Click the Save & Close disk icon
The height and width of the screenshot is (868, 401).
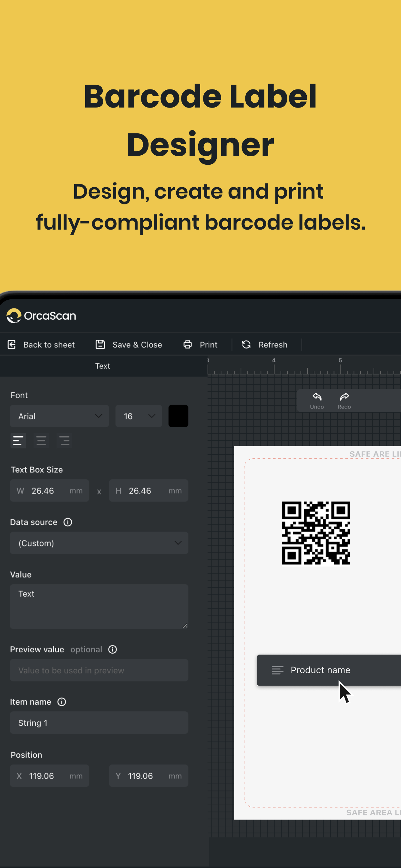coord(100,344)
